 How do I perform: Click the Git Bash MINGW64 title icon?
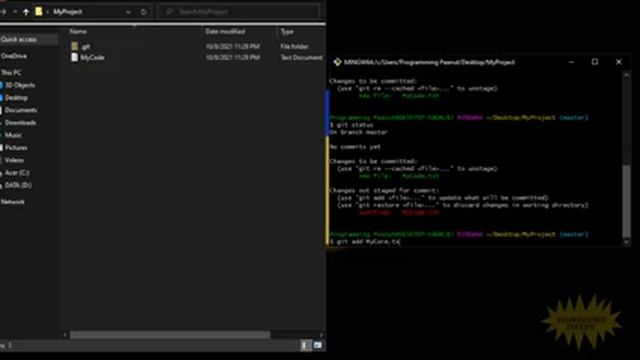click(337, 62)
